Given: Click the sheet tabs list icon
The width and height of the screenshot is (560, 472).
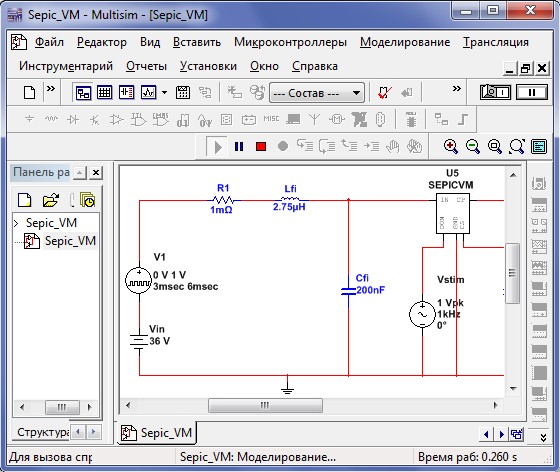Looking at the screenshot, I should point(517,434).
